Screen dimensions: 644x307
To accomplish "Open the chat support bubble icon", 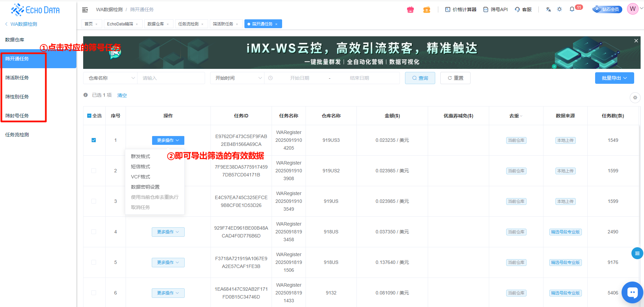I will point(632,292).
